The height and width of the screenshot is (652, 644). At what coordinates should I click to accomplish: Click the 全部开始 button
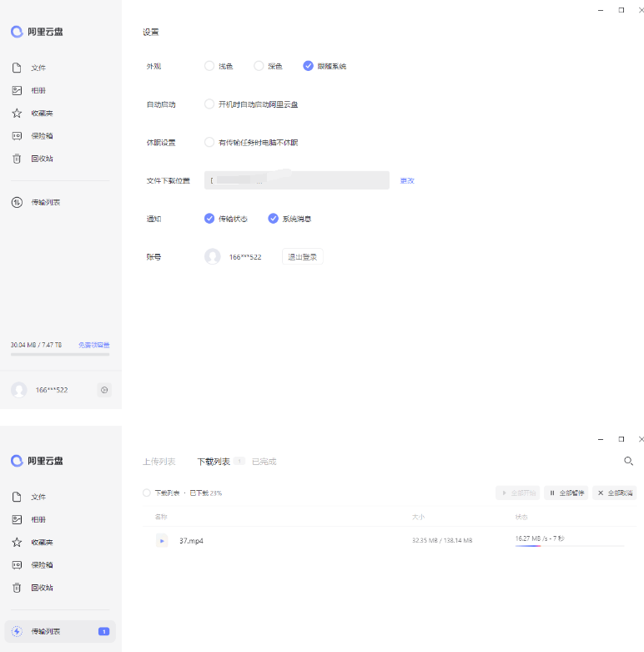tap(518, 493)
